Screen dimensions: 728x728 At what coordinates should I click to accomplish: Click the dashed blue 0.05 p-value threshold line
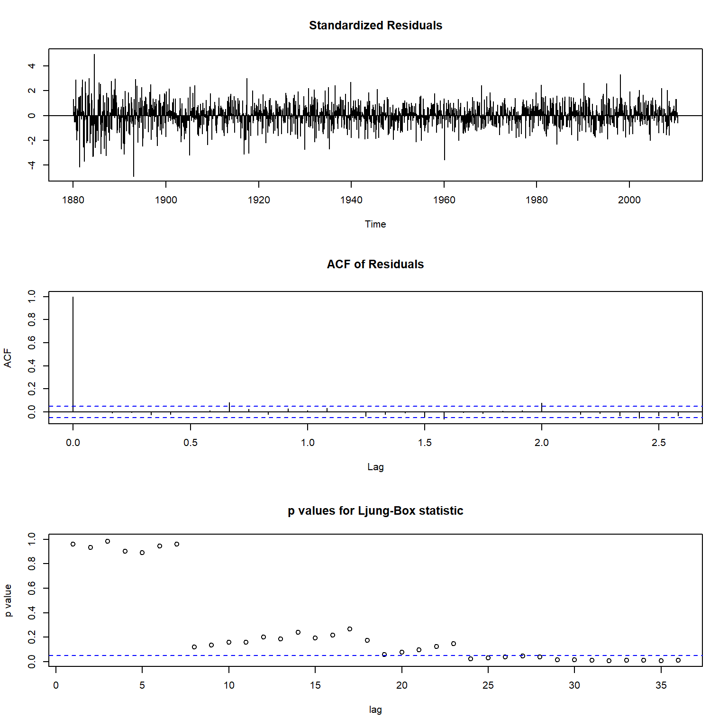pos(375,655)
